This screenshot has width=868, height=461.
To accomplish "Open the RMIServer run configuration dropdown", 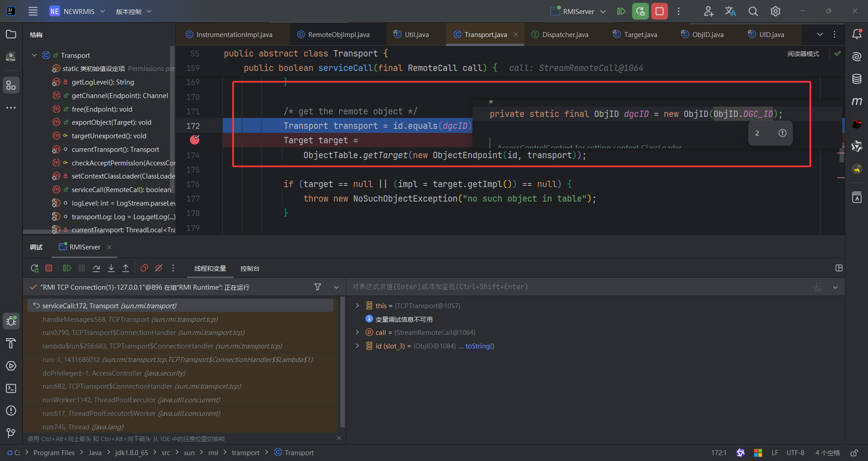I will click(578, 11).
